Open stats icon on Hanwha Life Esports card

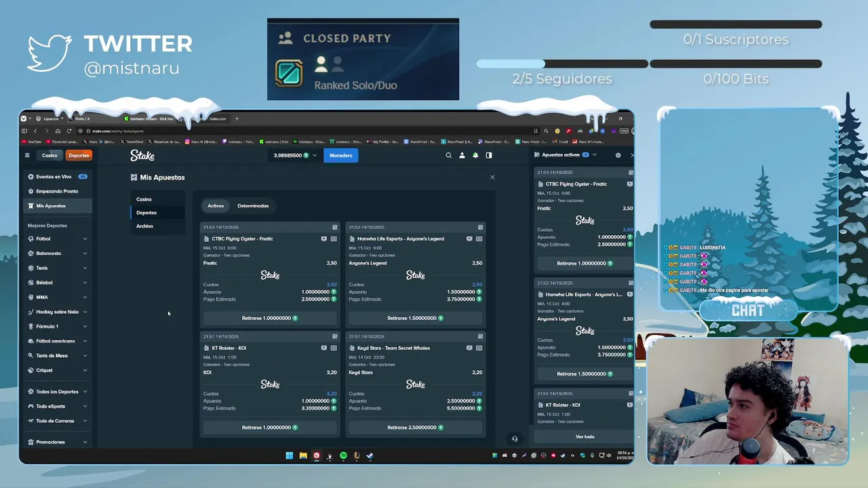[x=479, y=239]
